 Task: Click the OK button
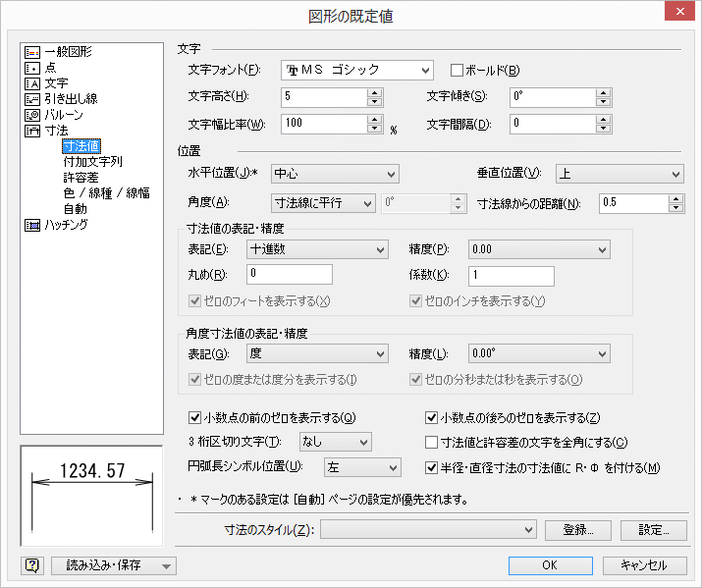coord(550,565)
